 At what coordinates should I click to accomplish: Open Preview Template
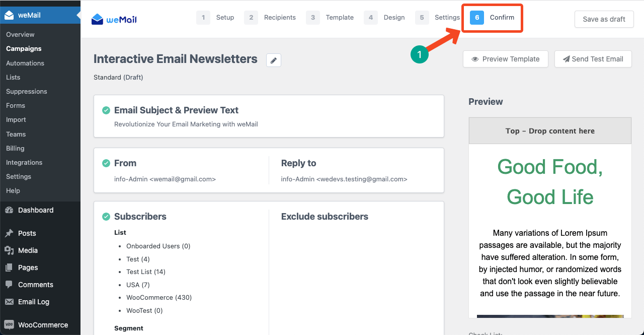click(506, 59)
